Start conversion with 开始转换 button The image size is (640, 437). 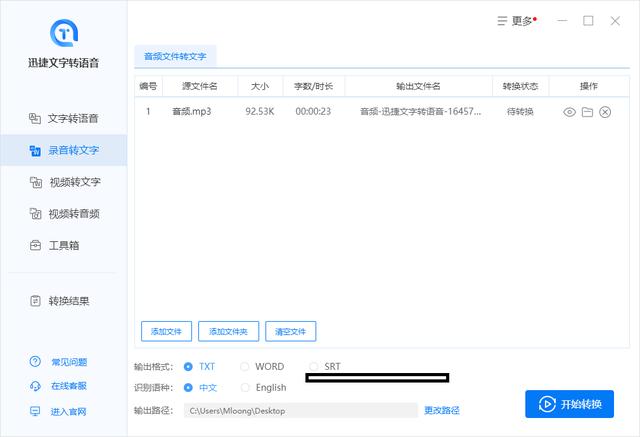(569, 404)
